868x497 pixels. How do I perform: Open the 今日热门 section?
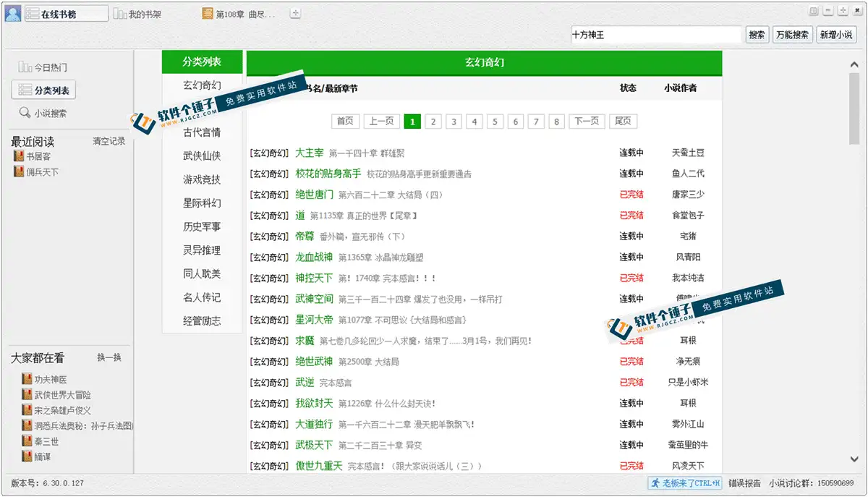click(x=43, y=67)
